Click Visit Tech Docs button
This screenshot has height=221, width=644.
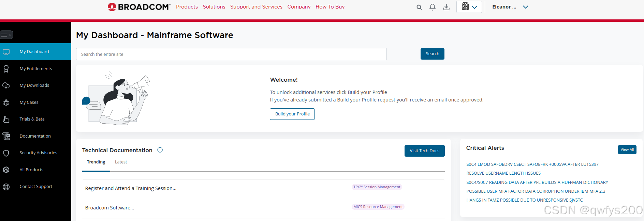click(x=424, y=151)
